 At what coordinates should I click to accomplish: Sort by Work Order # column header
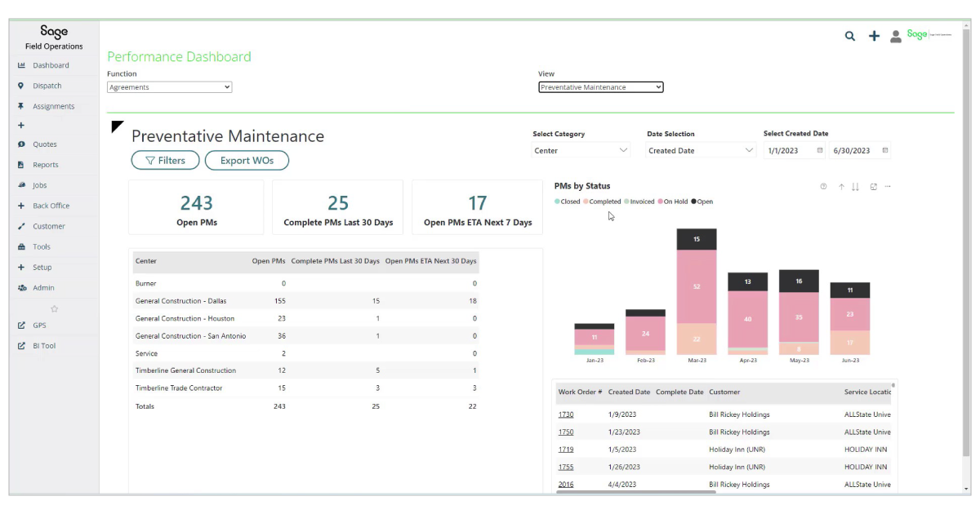580,392
